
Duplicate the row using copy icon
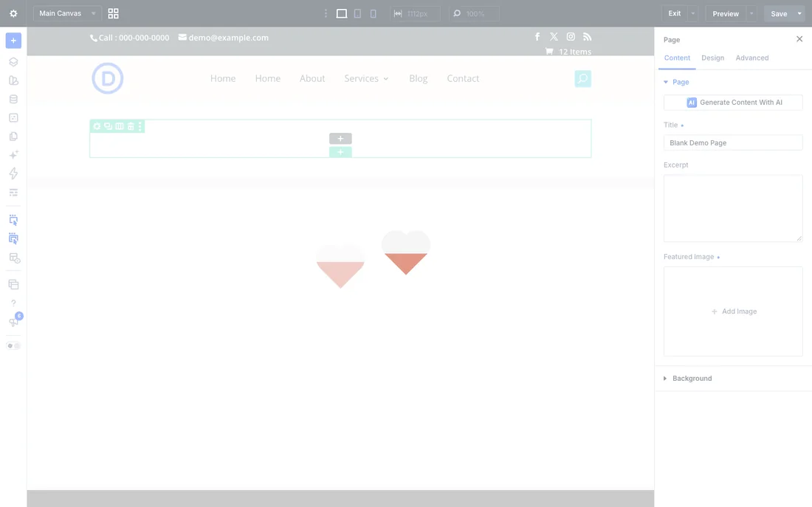click(108, 126)
